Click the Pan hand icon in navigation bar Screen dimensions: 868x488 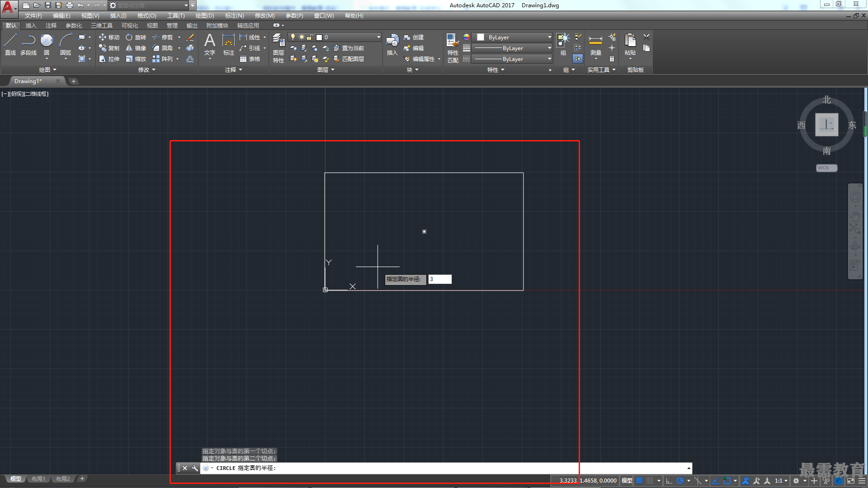tap(855, 216)
